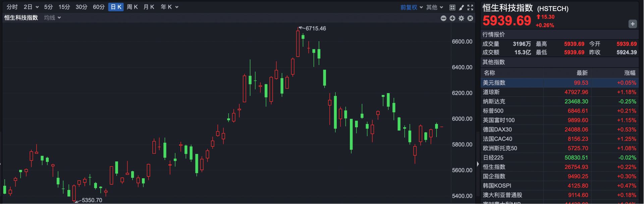Select the 60分 timeframe
The height and width of the screenshot is (204, 644).
pyautogui.click(x=99, y=7)
